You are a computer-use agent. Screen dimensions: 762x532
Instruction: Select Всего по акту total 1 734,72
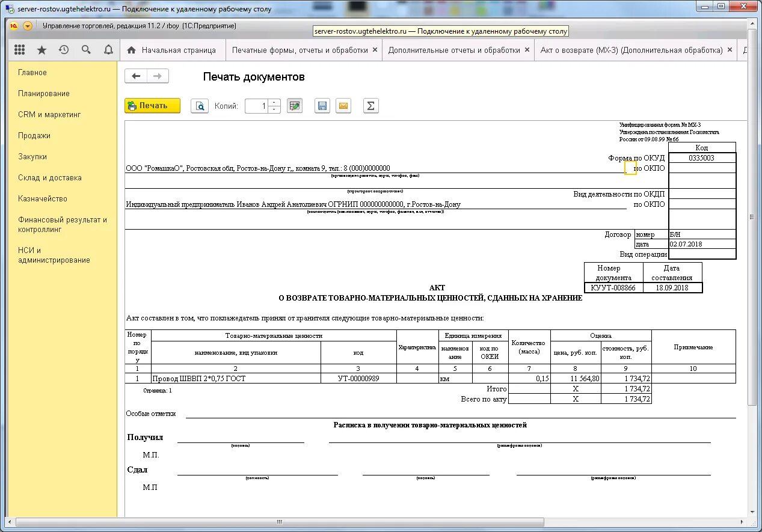(x=626, y=399)
